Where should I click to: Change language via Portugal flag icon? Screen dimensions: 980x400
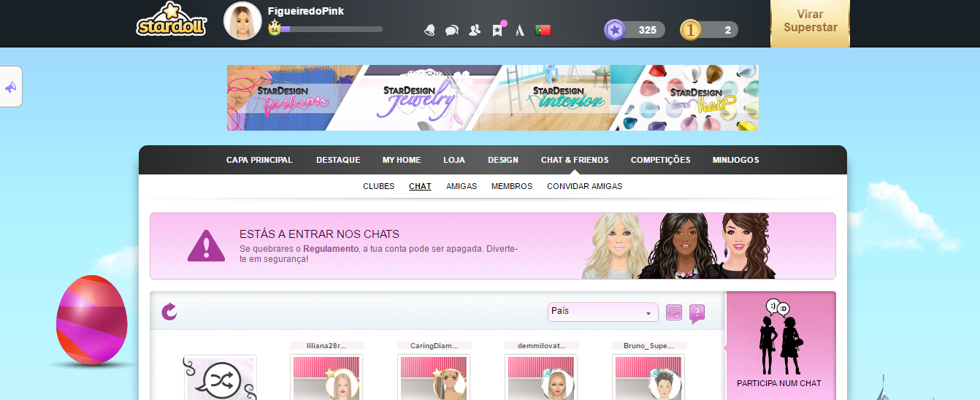(x=543, y=30)
